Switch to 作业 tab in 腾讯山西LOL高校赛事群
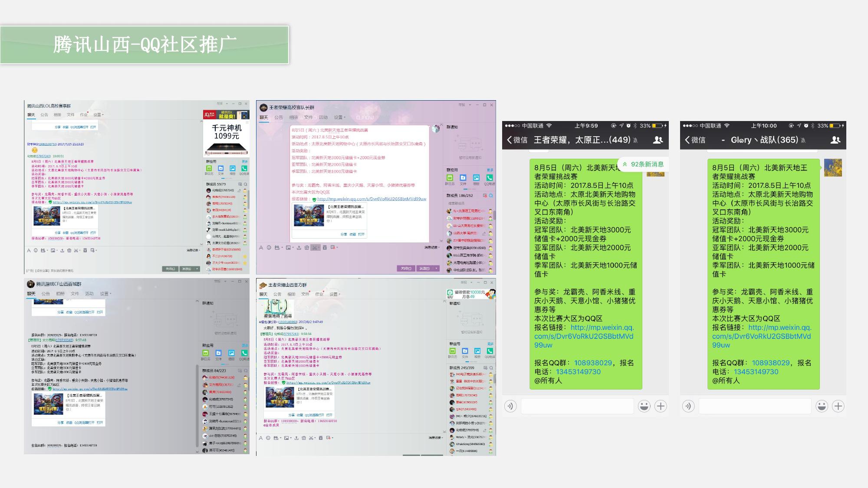This screenshot has width=868, height=488. point(84,115)
